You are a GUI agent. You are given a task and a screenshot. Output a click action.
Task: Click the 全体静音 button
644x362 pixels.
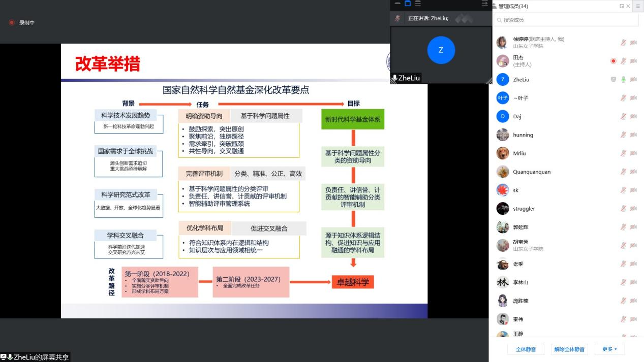pos(526,349)
